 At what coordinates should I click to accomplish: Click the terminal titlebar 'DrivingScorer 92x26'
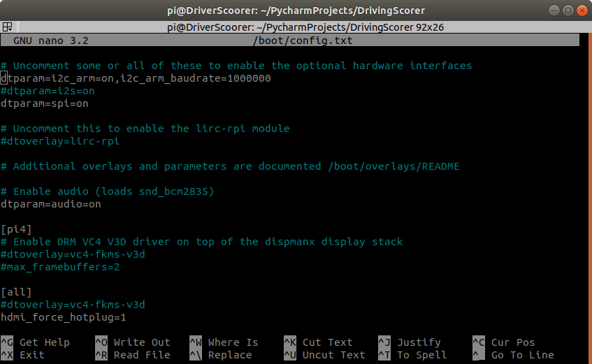[305, 27]
